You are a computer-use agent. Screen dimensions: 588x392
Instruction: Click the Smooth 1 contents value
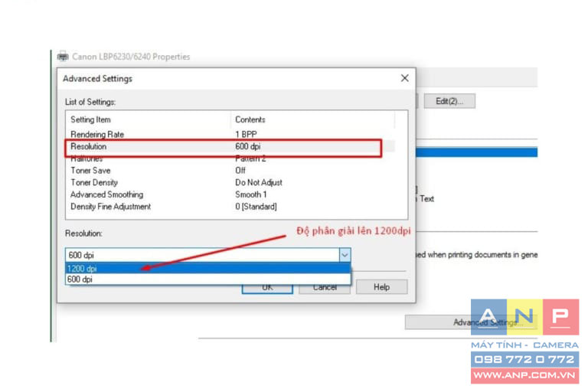(251, 194)
